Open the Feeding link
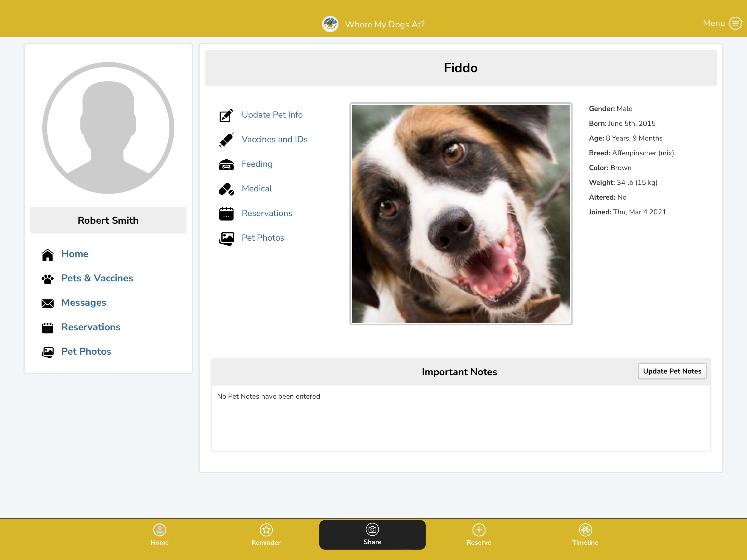This screenshot has width=747, height=560. tap(257, 164)
